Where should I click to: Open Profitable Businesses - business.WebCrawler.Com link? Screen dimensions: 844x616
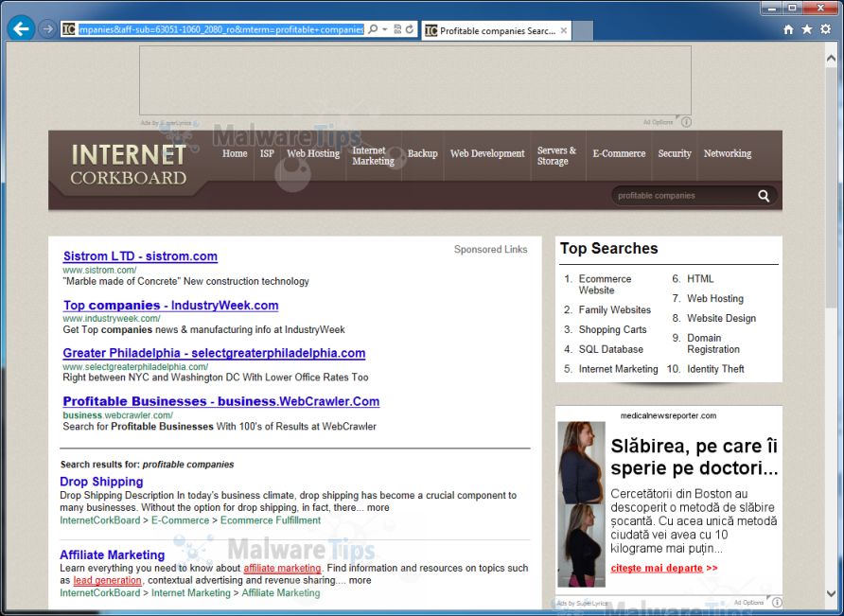point(221,401)
